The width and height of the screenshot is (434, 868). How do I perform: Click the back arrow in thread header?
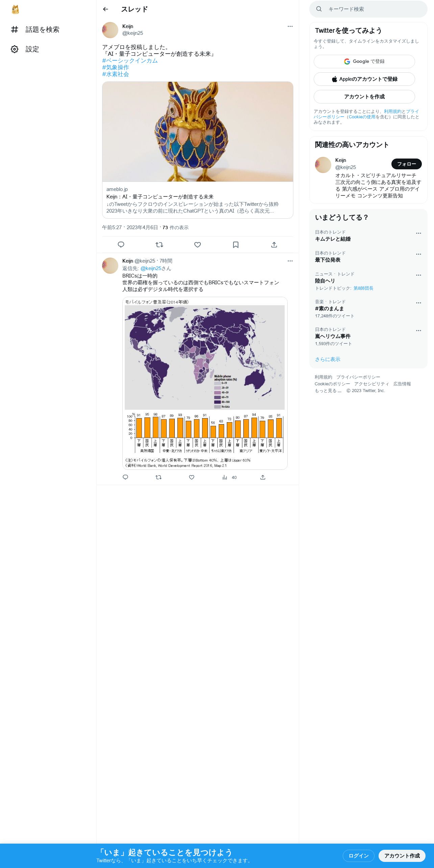coord(105,9)
